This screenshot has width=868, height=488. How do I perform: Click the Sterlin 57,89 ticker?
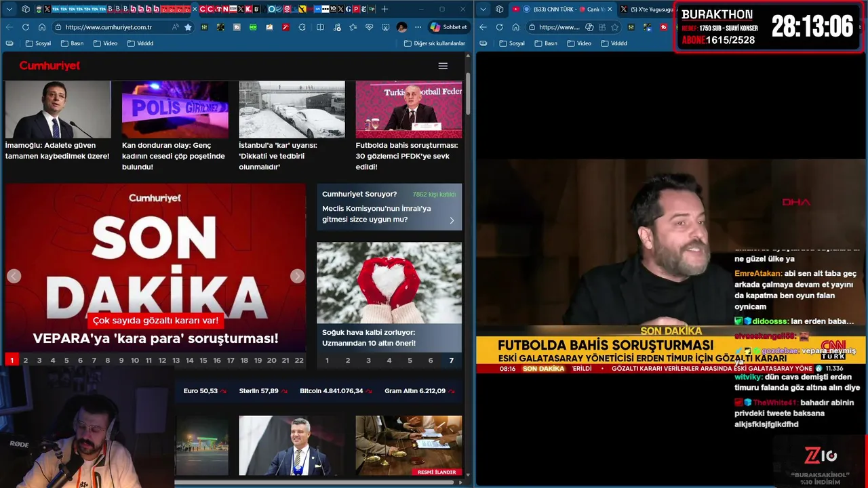tap(262, 391)
